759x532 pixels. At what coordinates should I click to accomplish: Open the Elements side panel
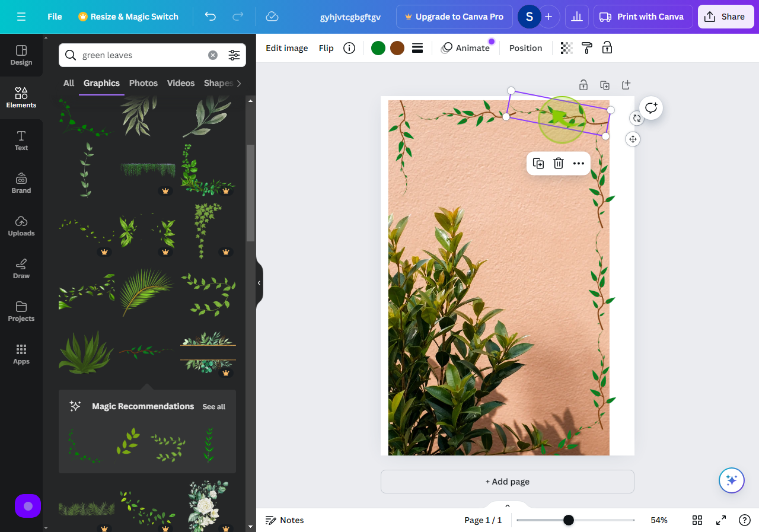pos(21,98)
